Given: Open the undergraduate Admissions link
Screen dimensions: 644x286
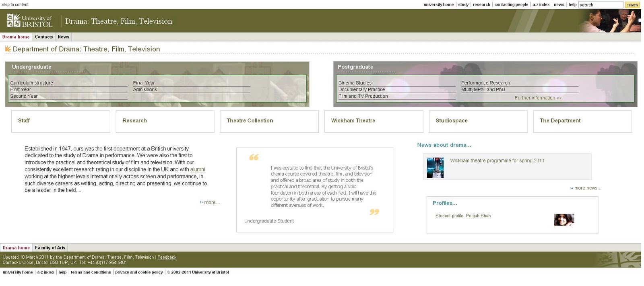Looking at the screenshot, I should pyautogui.click(x=145, y=90).
